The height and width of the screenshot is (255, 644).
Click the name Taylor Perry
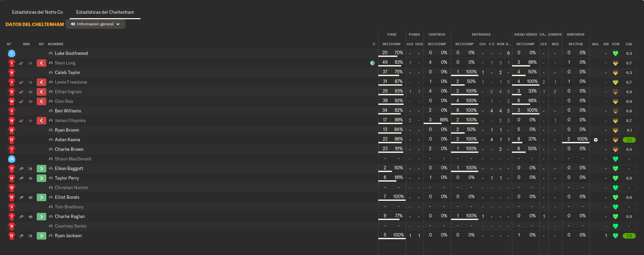tap(67, 178)
